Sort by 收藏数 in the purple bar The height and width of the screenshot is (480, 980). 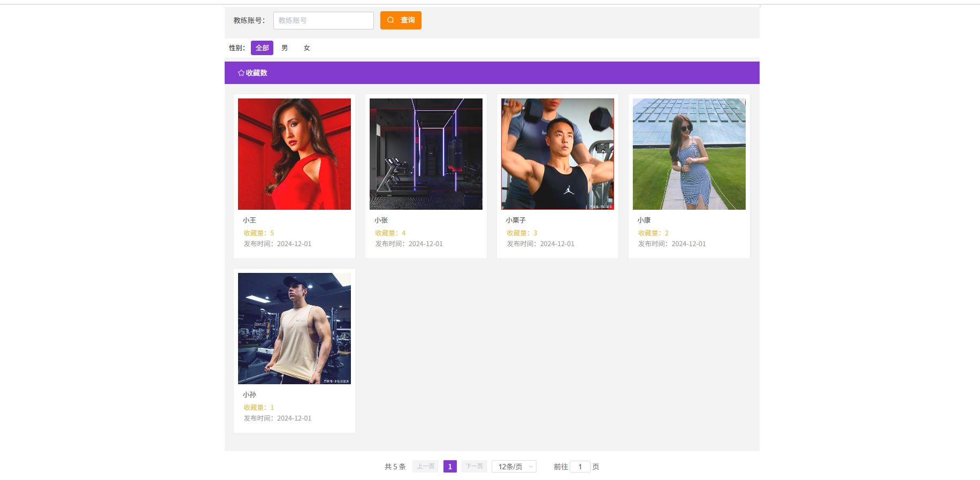tap(256, 73)
